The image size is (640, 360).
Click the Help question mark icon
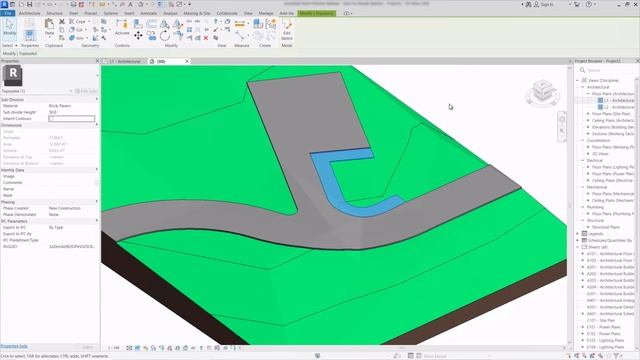(x=589, y=4)
